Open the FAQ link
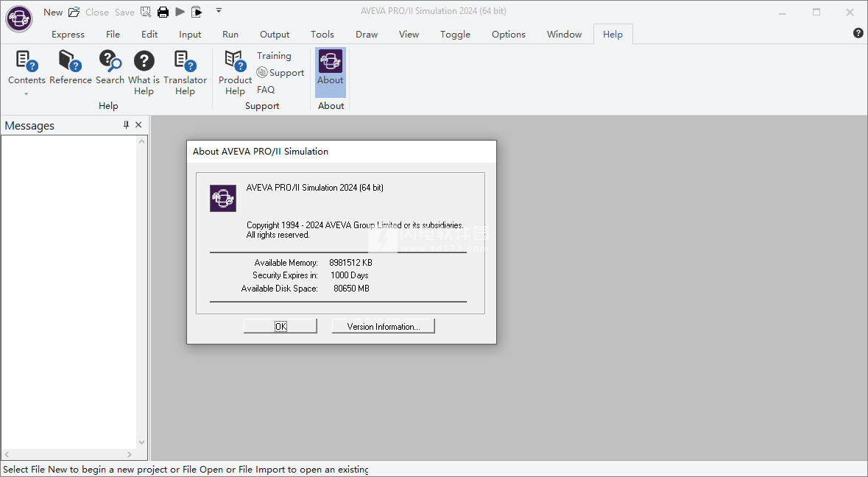Viewport: 868px width, 477px height. (x=266, y=90)
